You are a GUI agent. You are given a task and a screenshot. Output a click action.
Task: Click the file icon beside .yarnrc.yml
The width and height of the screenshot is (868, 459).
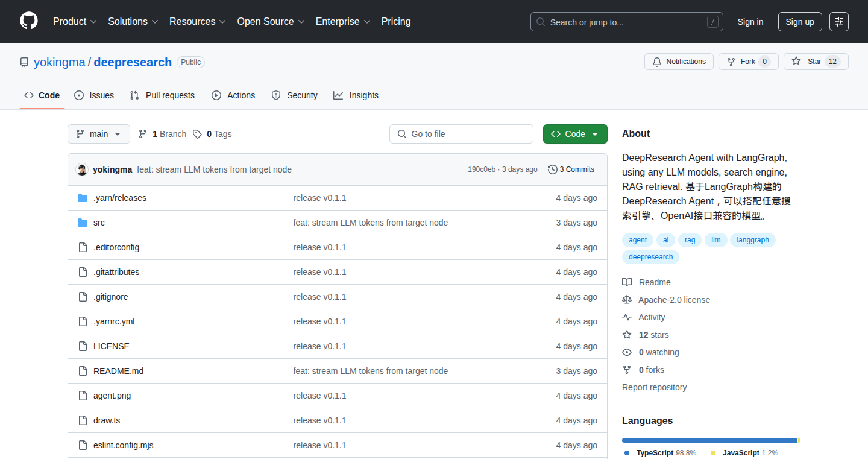click(x=83, y=321)
